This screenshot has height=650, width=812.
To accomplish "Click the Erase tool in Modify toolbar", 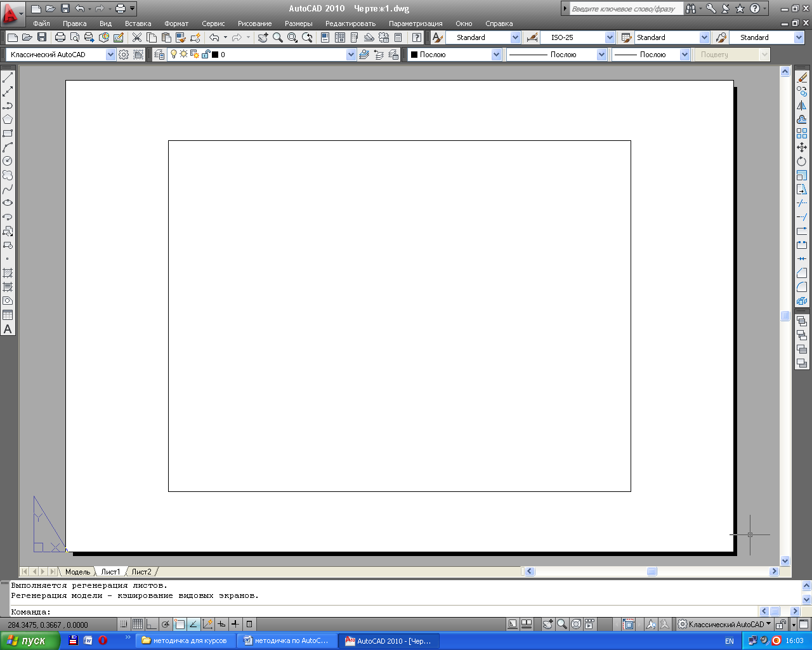I will (802, 77).
